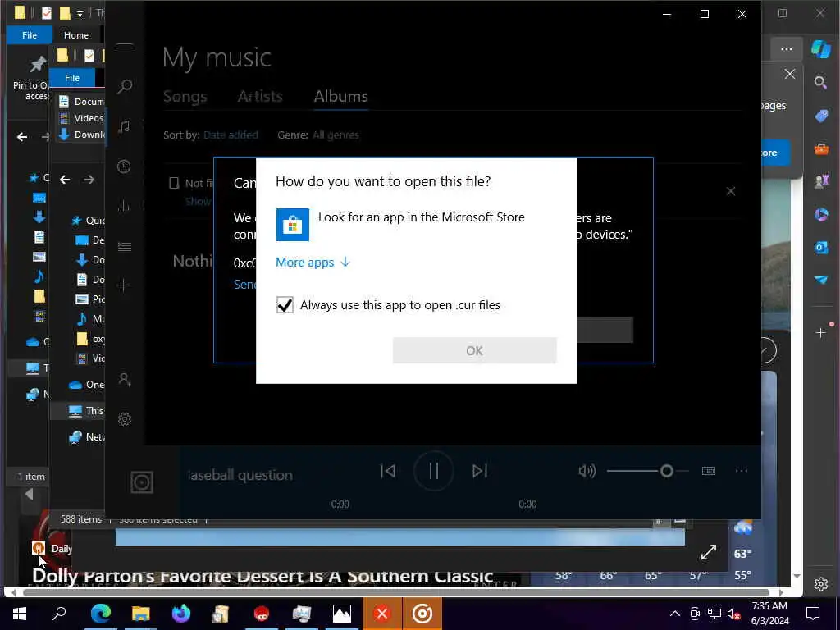The width and height of the screenshot is (840, 630).
Task: Open Copilot icon in Edge sidebar
Action: tap(820, 48)
